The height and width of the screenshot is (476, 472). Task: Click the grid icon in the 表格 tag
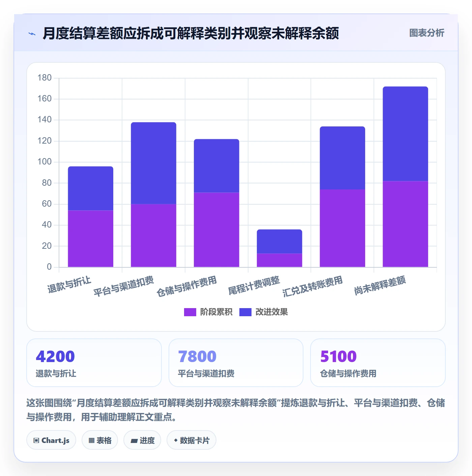(x=91, y=441)
